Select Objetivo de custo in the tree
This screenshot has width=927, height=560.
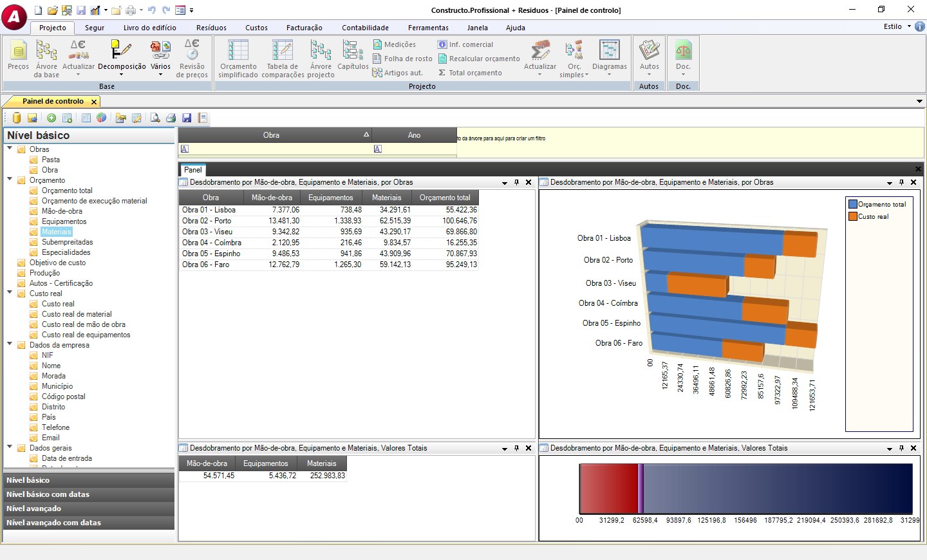click(57, 263)
